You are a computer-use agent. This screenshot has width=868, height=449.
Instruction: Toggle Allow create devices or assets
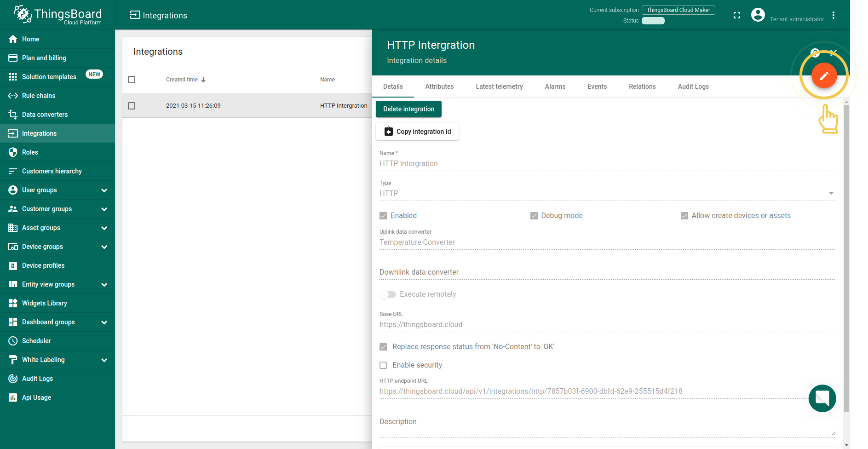pos(684,216)
